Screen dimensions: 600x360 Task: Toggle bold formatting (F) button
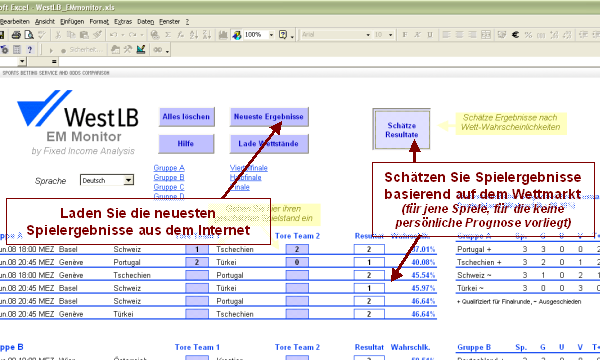405,35
